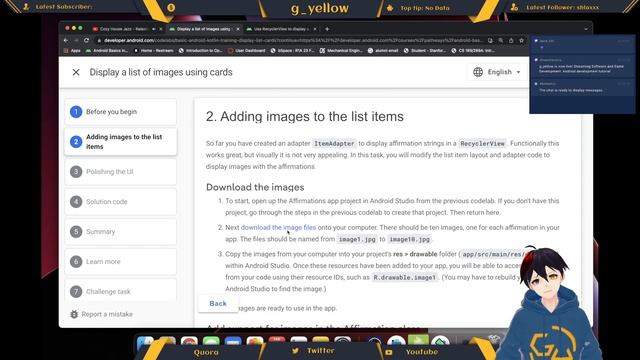Close the Use RecyclerView tab

click(x=315, y=29)
